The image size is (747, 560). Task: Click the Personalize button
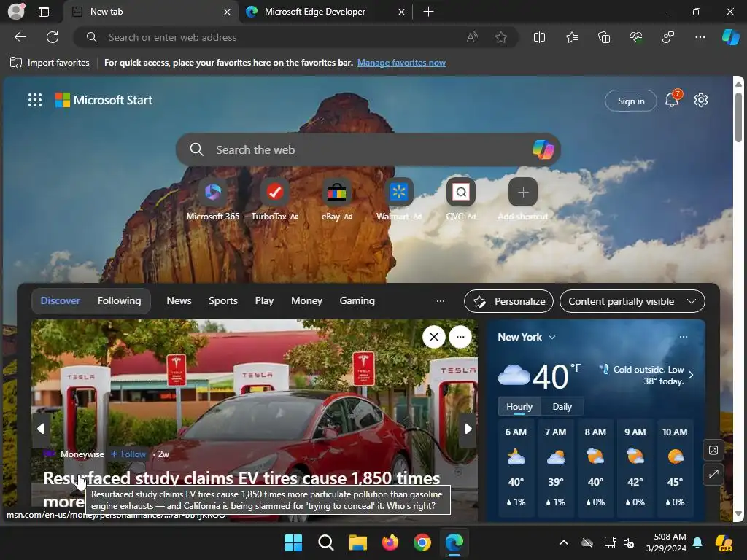point(508,301)
